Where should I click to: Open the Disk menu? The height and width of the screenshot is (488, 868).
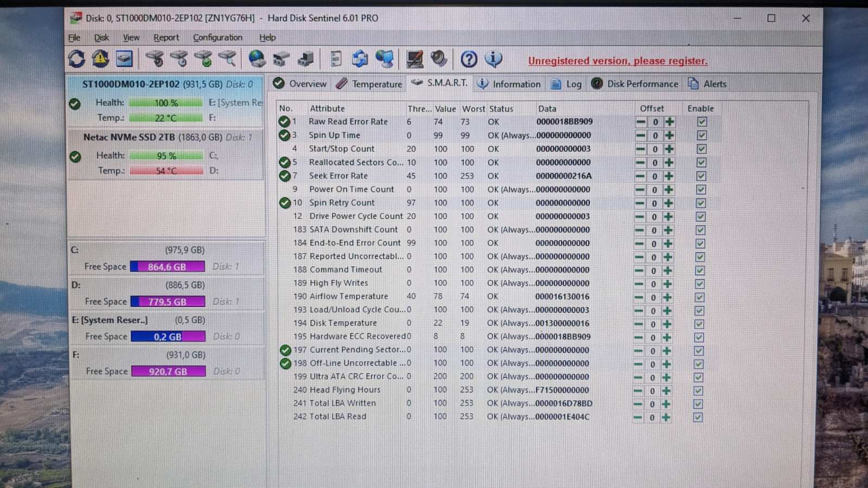click(x=101, y=37)
